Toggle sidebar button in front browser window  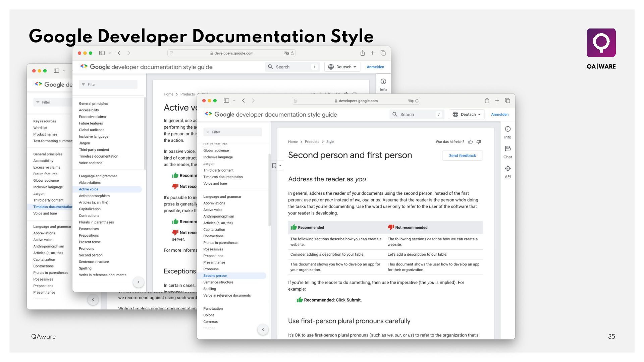pyautogui.click(x=226, y=101)
